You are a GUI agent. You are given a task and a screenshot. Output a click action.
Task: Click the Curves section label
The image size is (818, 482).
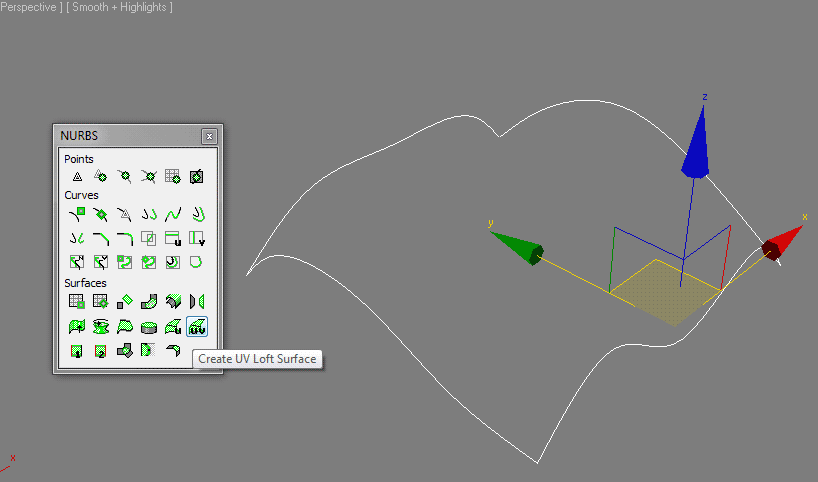click(x=81, y=195)
